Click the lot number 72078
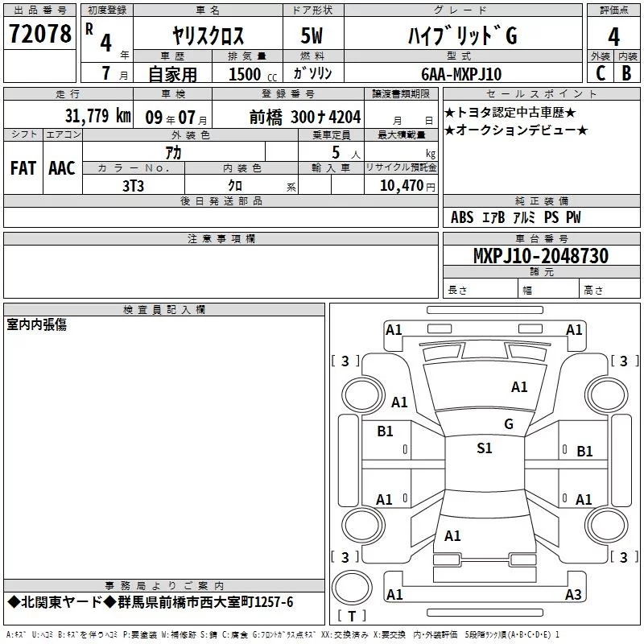The image size is (644, 644). pos(39,33)
